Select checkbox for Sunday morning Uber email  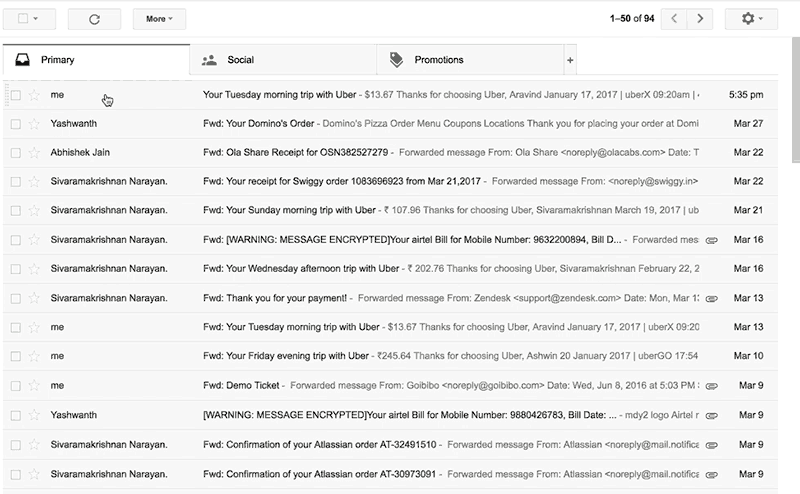pos(16,211)
